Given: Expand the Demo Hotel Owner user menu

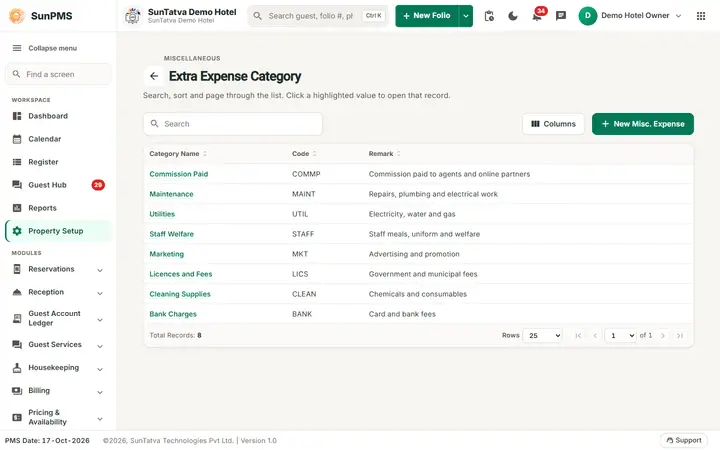Looking at the screenshot, I should [x=679, y=16].
